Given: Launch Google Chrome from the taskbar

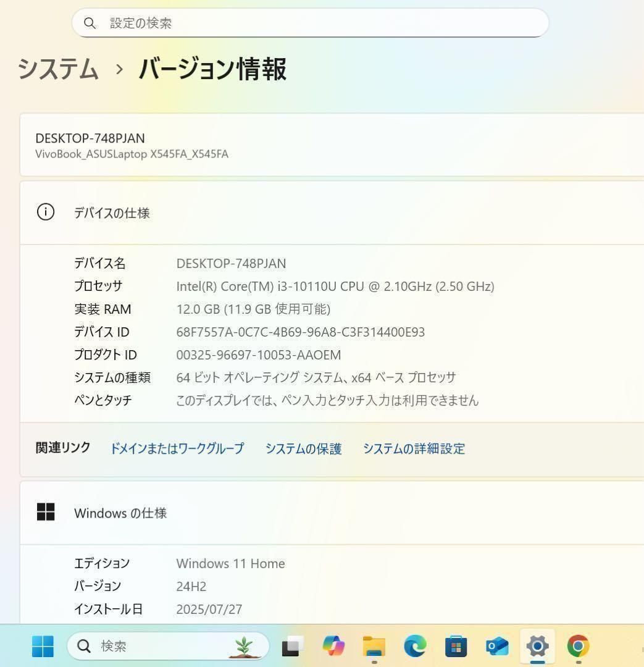Looking at the screenshot, I should (578, 646).
